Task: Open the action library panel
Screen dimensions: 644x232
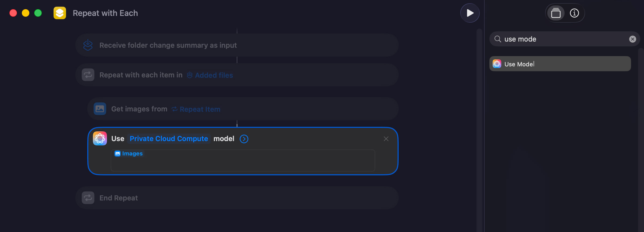Action: tap(556, 13)
